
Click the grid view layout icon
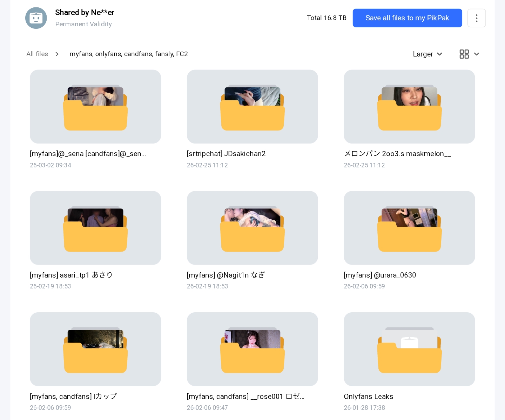464,54
